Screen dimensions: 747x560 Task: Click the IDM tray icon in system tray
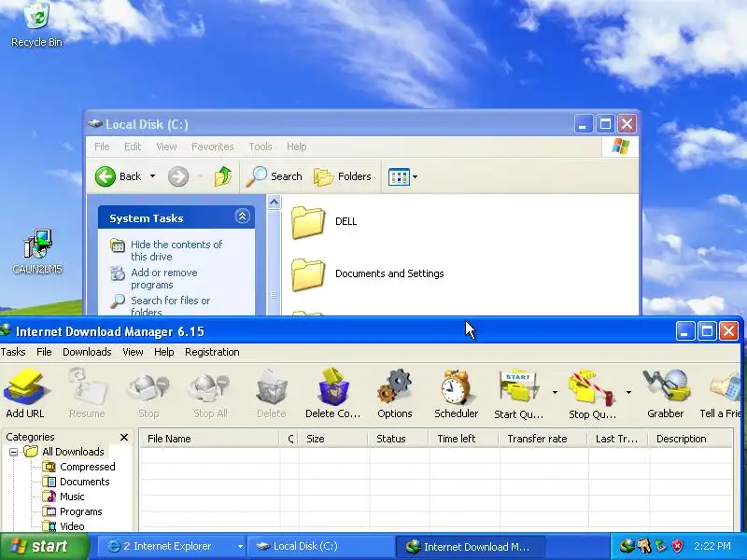[627, 546]
